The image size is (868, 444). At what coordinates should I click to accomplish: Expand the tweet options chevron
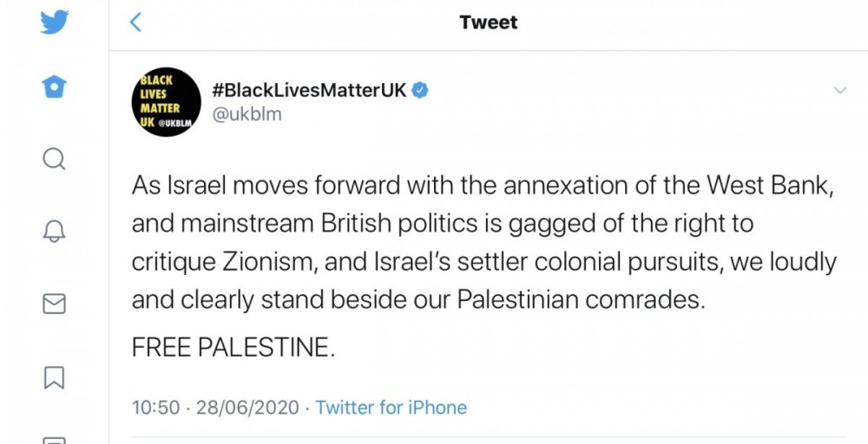(839, 91)
